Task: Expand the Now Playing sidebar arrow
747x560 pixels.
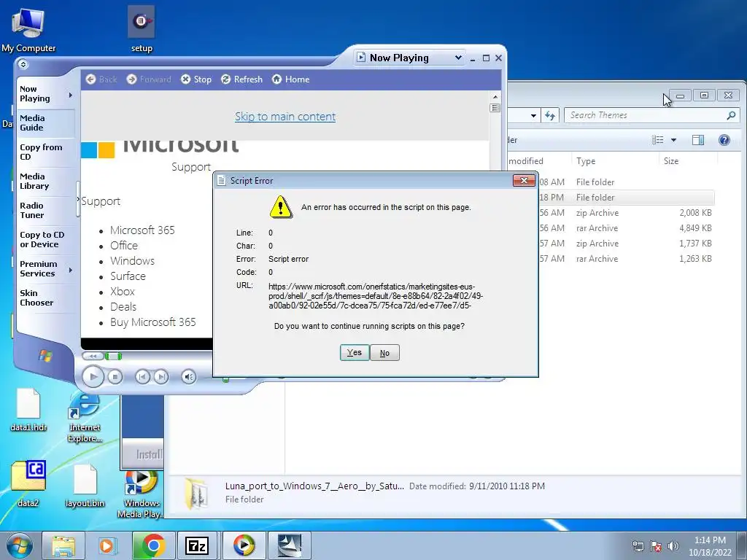Action: [x=71, y=95]
